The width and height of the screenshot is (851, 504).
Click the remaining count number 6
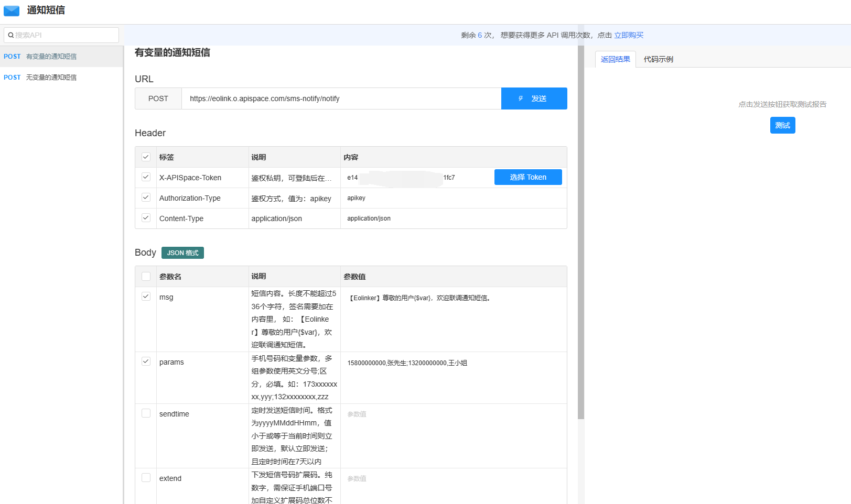click(x=480, y=35)
